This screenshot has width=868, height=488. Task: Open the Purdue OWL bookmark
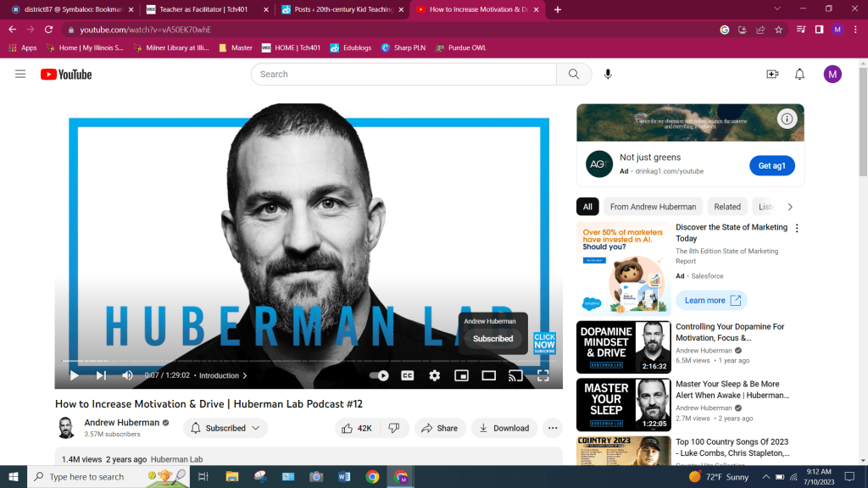point(460,48)
